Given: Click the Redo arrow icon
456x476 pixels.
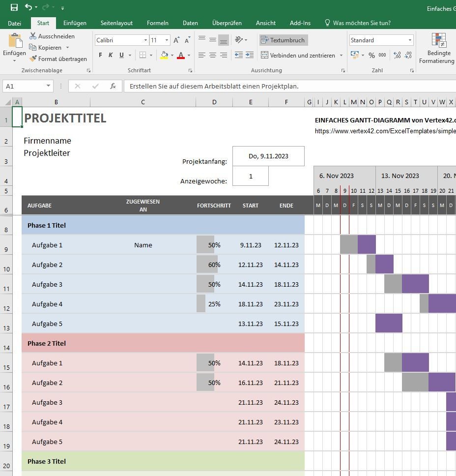Looking at the screenshot, I should (x=46, y=7).
